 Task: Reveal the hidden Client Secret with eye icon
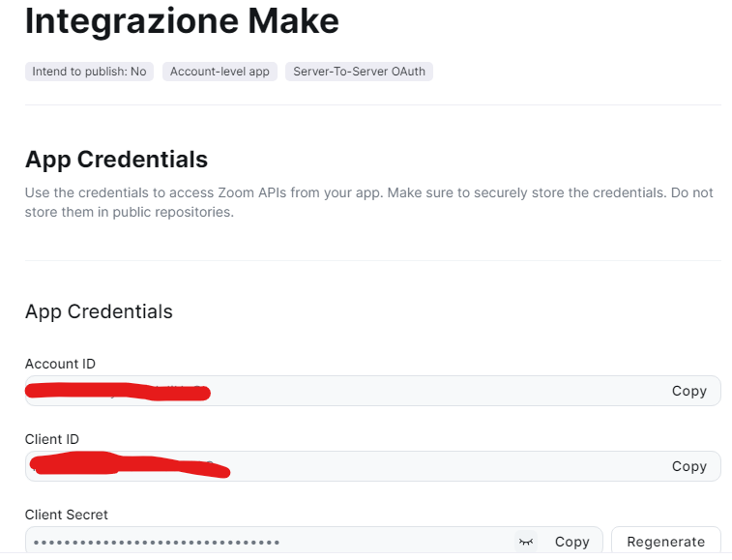[x=526, y=542]
